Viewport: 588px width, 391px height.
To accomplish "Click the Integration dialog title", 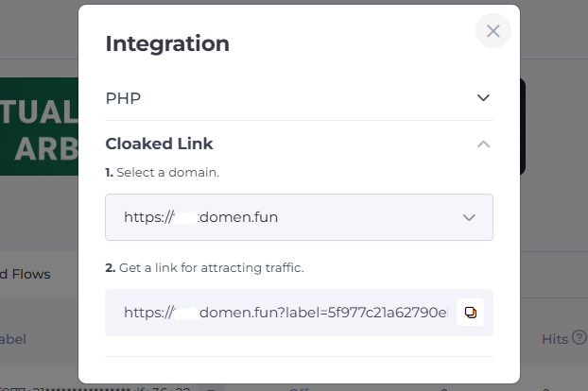I will [167, 43].
